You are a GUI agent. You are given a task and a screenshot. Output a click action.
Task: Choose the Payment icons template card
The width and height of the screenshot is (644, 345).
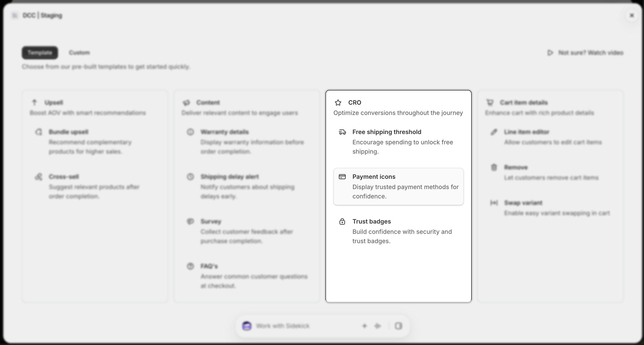tap(398, 186)
